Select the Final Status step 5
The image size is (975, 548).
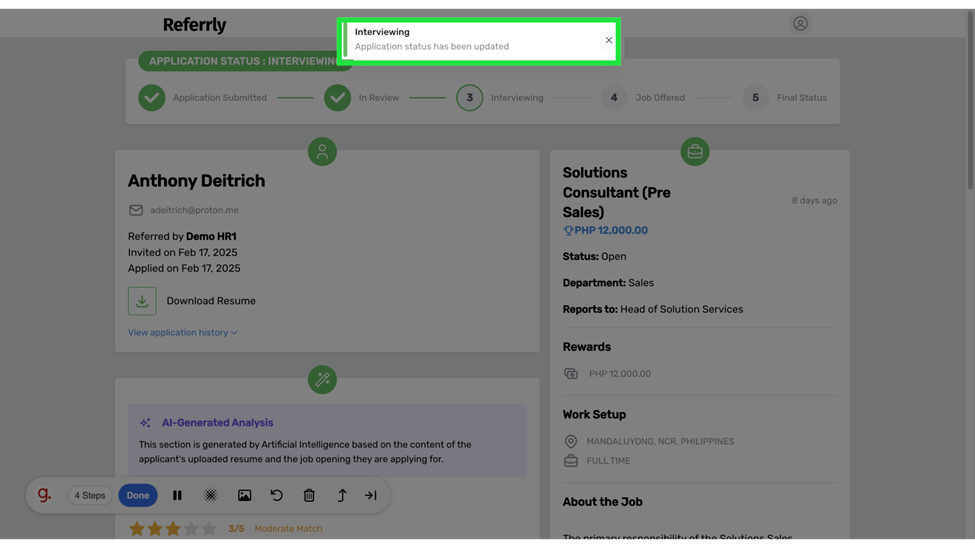point(755,98)
